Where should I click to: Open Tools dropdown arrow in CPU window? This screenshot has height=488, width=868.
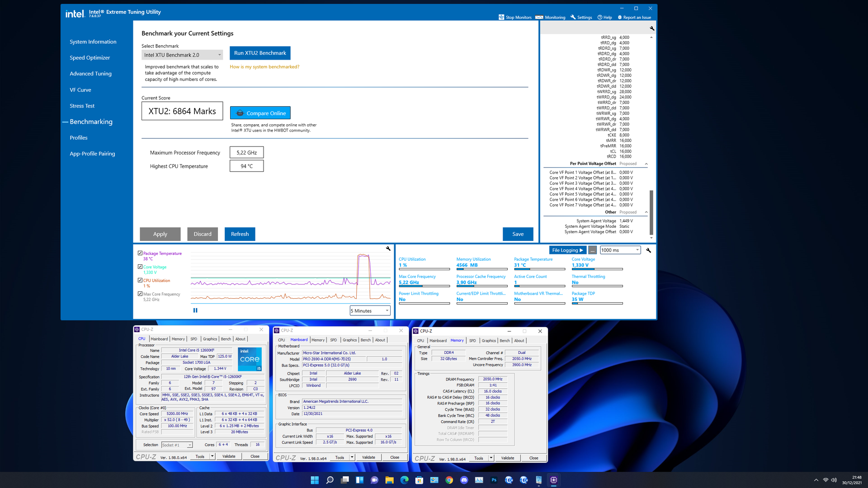[x=212, y=456]
